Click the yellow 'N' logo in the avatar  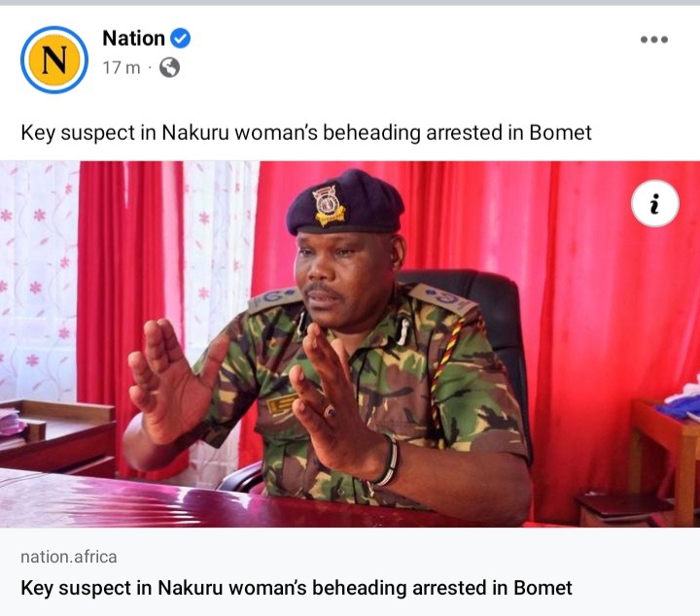pyautogui.click(x=54, y=60)
